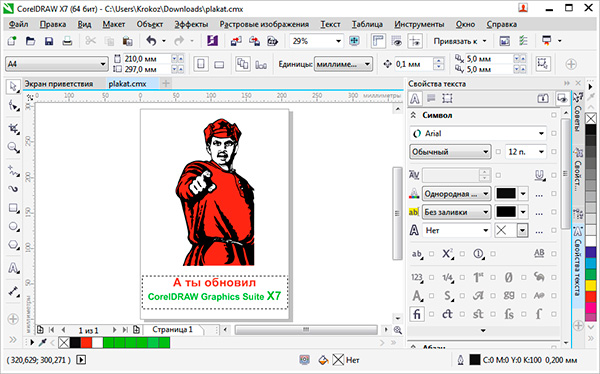Click the black text fill color swatch
This screenshot has height=374, width=600.
[505, 194]
